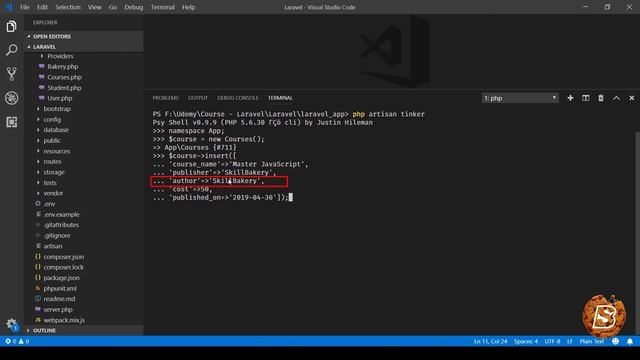Open composer.lock file
Image resolution: width=640 pixels, height=360 pixels.
coord(63,267)
